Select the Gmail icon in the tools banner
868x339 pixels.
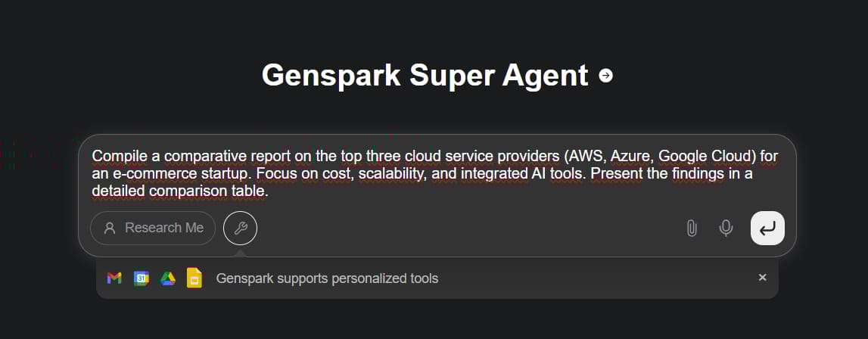pos(114,278)
